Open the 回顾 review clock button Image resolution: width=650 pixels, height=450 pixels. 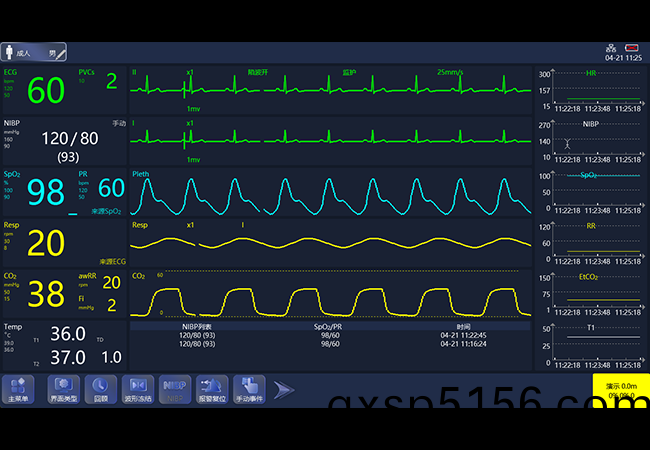coord(101,390)
